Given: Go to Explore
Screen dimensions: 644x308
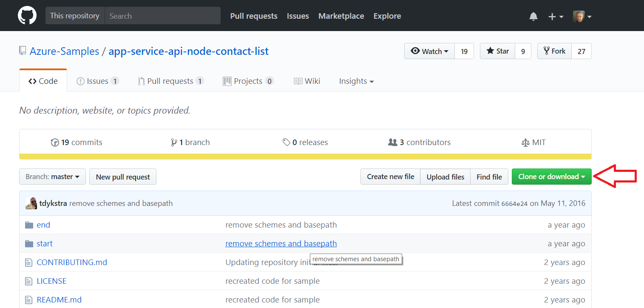Looking at the screenshot, I should (387, 16).
